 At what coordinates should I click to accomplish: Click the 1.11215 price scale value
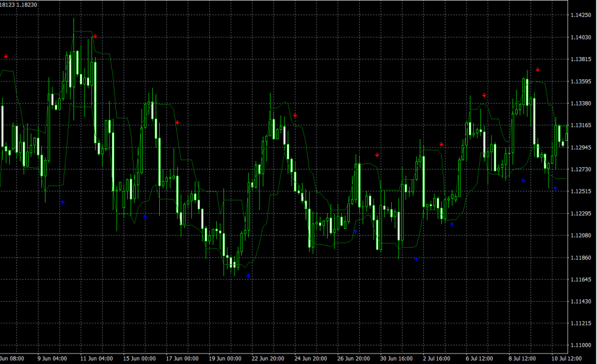[x=581, y=323]
